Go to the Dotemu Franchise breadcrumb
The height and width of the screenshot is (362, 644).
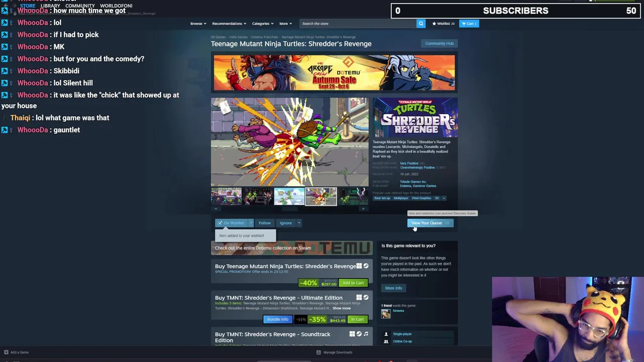pos(264,37)
